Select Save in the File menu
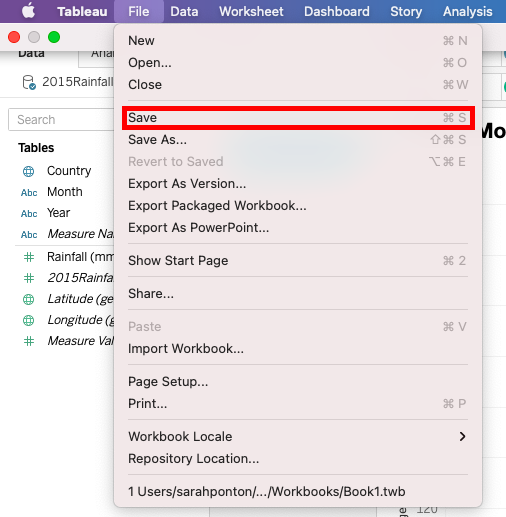The image size is (506, 517). [x=298, y=118]
